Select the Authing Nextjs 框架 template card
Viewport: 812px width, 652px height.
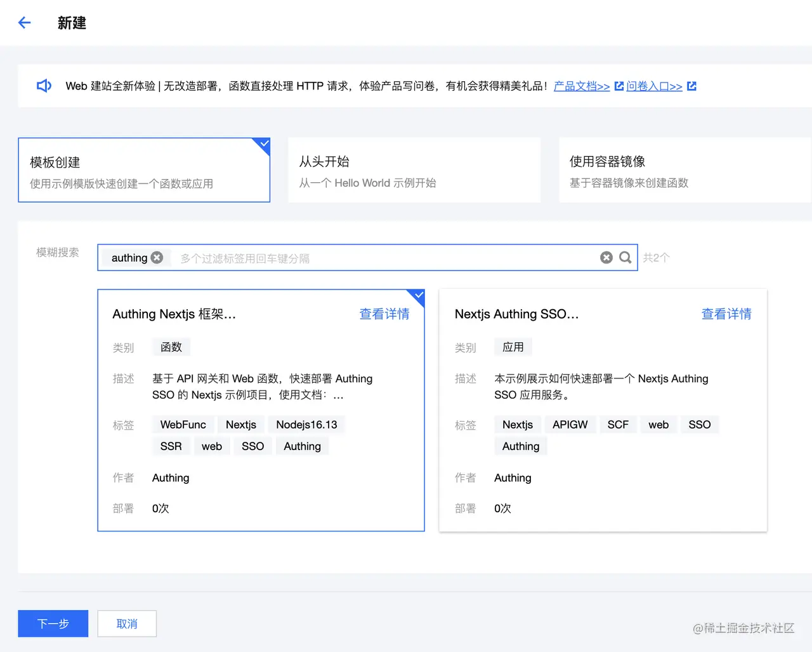[261, 410]
